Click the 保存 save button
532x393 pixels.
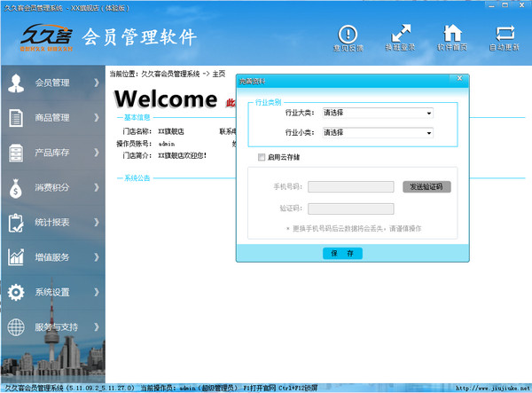coord(342,253)
